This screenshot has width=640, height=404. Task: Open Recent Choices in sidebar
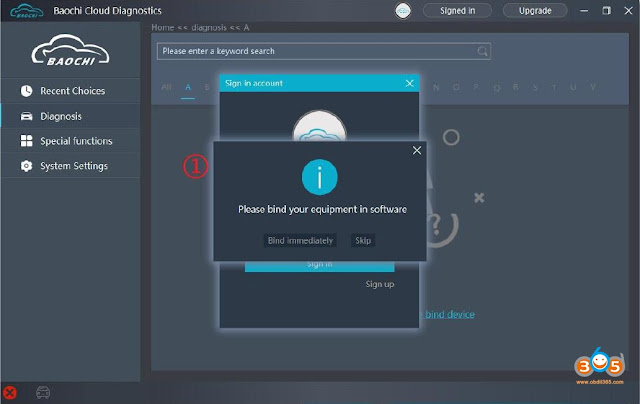(x=70, y=91)
